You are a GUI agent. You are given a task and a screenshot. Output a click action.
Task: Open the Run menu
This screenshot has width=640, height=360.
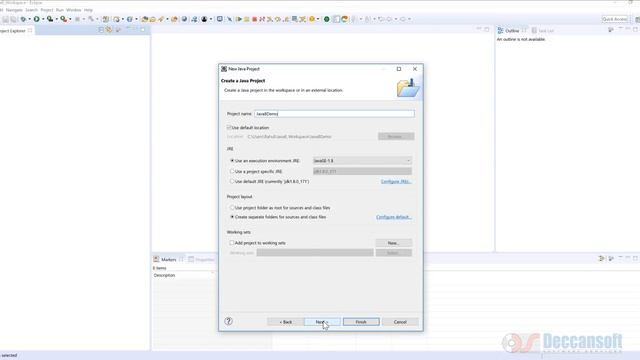60,10
